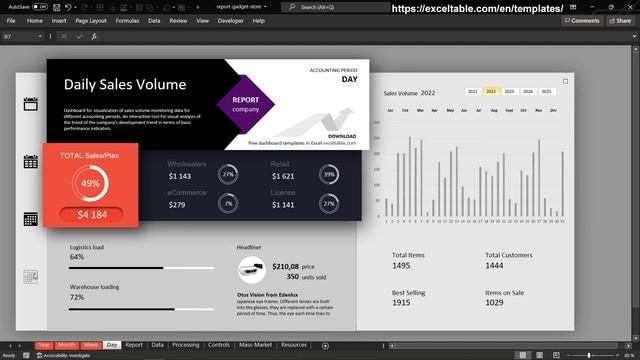Switch to Page Break Preview icon
The width and height of the screenshot is (640, 360).
(556, 355)
